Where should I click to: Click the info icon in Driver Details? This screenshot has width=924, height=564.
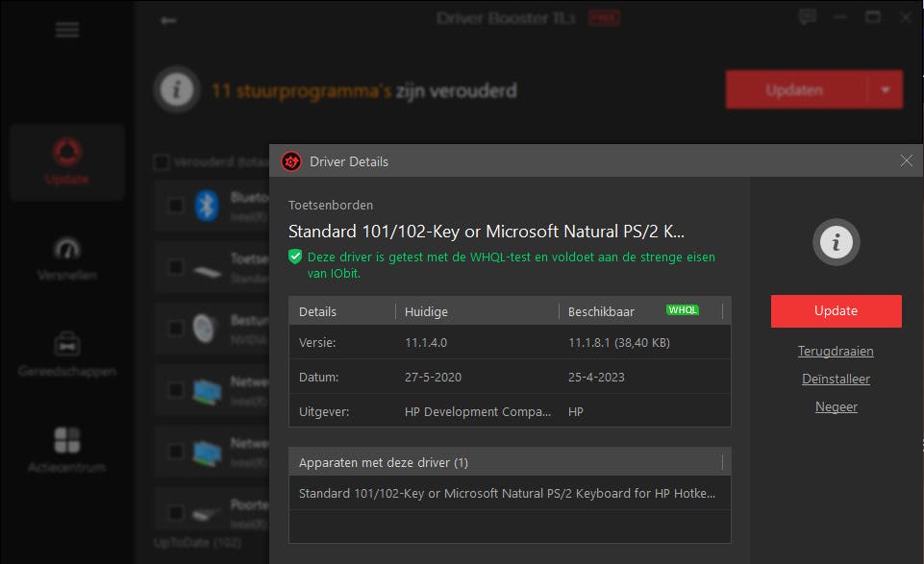point(836,243)
